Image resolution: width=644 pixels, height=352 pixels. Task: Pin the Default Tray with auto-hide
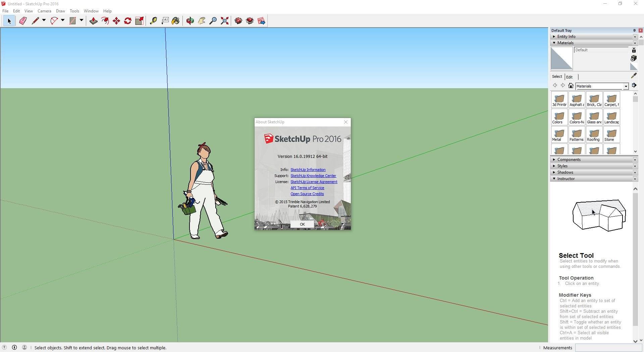point(634,30)
